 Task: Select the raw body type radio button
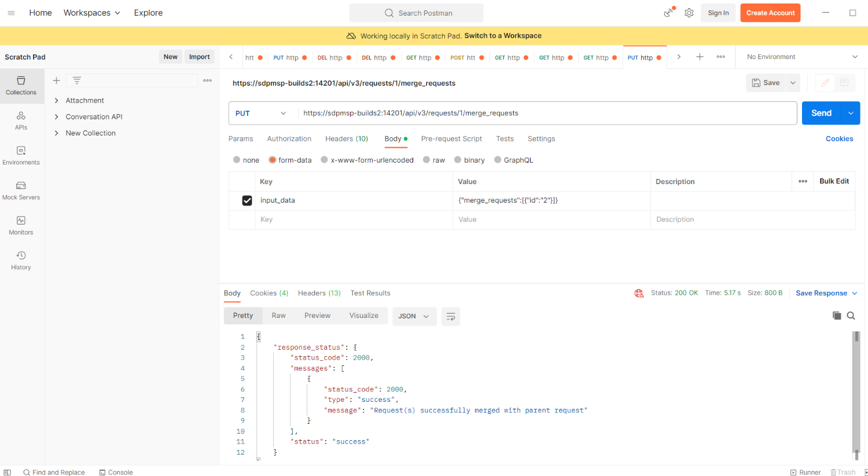(x=426, y=160)
